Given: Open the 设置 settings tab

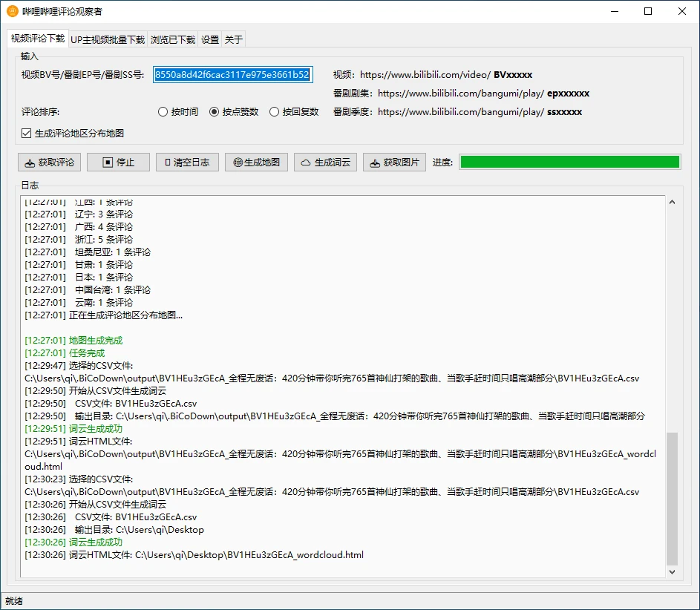Looking at the screenshot, I should [x=210, y=40].
